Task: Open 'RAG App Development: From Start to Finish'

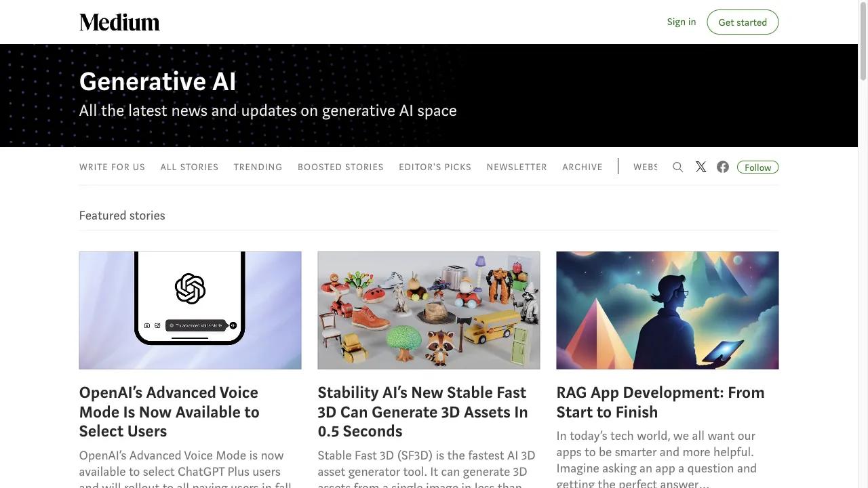Action: click(x=660, y=402)
